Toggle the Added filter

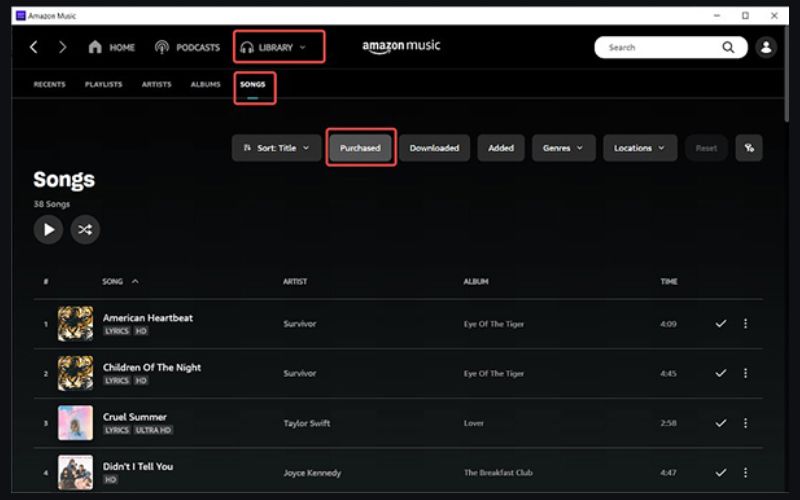(501, 148)
